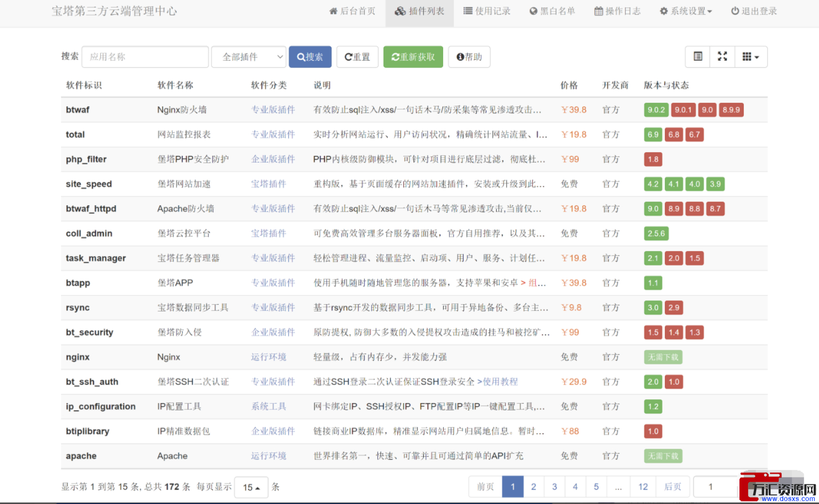Click coll_admin version 2.5.6 badge
This screenshot has width=819, height=504.
pyautogui.click(x=656, y=234)
